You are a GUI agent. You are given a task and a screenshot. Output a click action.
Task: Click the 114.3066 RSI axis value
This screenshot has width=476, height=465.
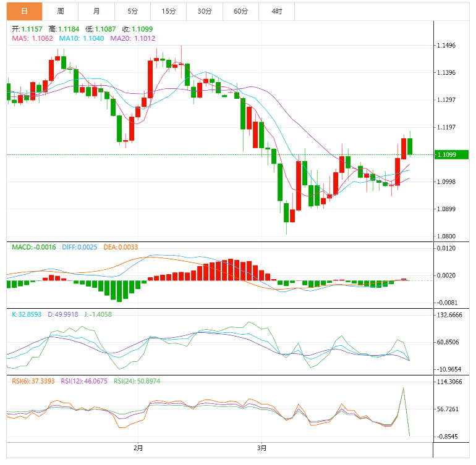(449, 382)
